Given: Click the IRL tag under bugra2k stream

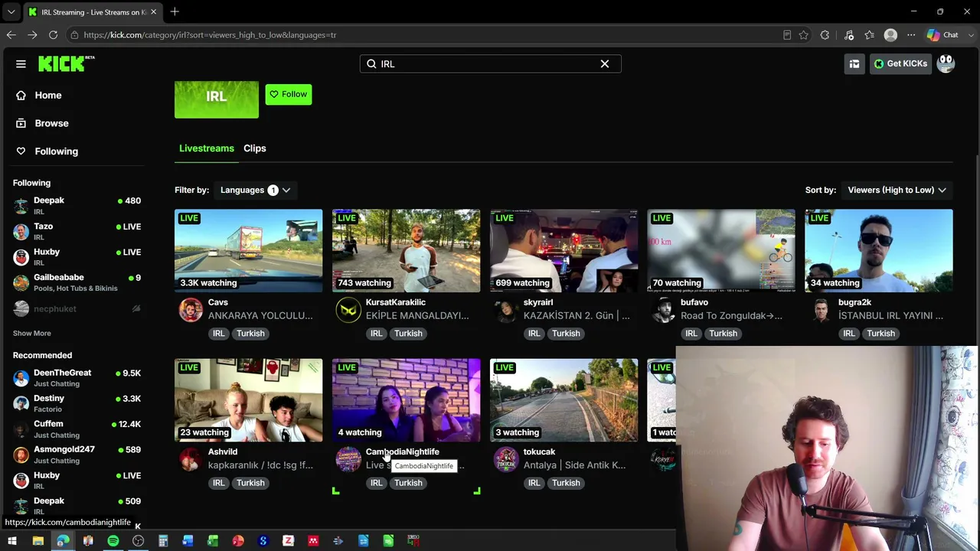Looking at the screenshot, I should pyautogui.click(x=849, y=334).
